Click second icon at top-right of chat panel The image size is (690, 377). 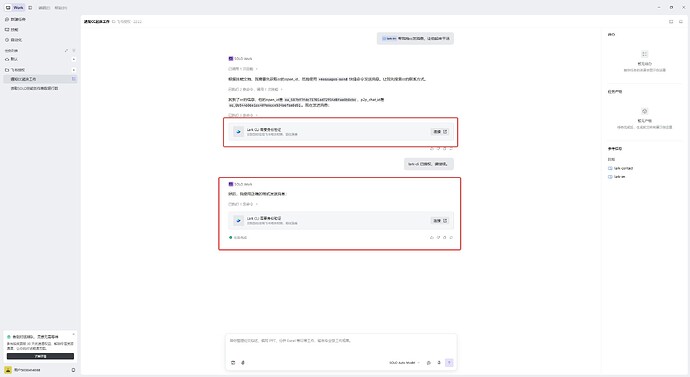coord(681,21)
